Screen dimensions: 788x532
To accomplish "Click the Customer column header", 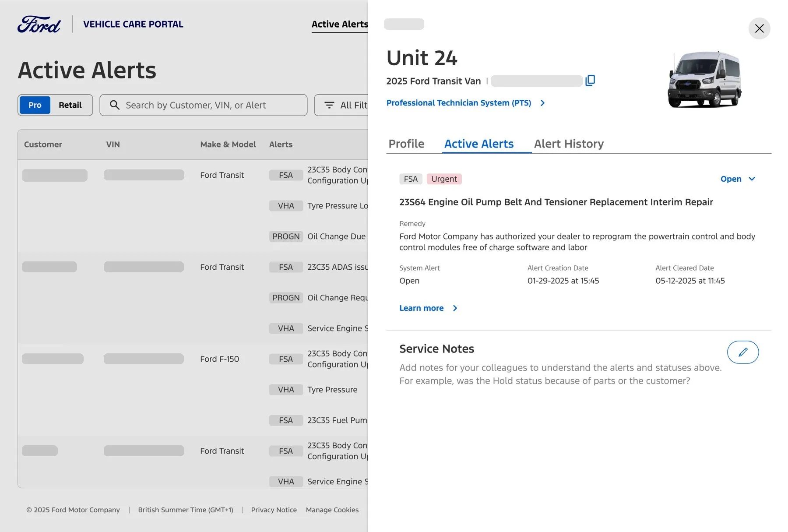I will (43, 144).
